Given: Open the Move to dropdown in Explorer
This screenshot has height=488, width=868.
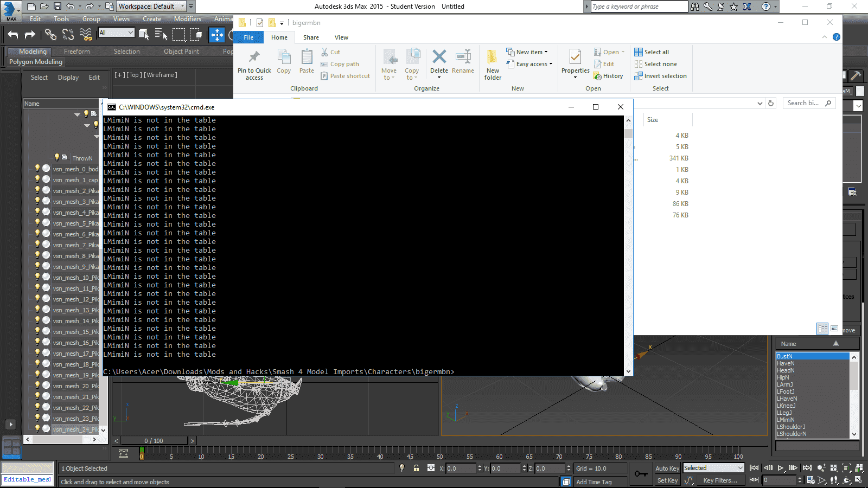Looking at the screenshot, I should coord(389,65).
